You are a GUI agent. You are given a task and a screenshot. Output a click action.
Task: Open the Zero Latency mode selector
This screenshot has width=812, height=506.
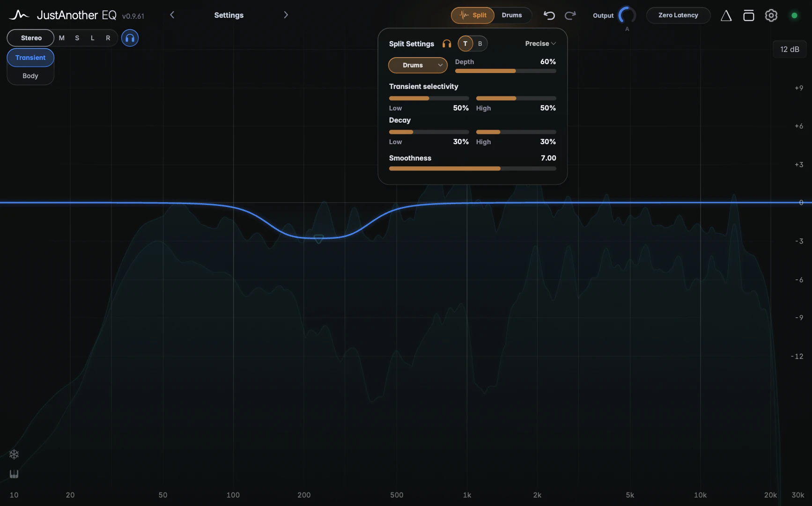pyautogui.click(x=678, y=15)
